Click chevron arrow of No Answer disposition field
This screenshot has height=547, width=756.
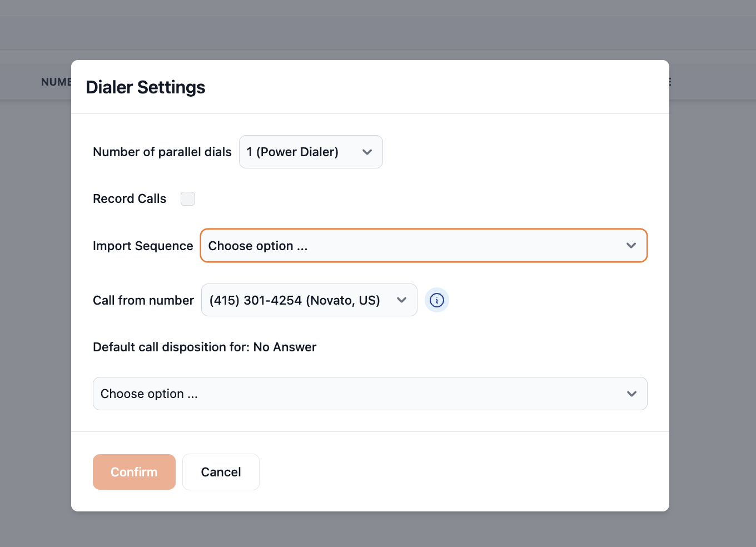631,394
